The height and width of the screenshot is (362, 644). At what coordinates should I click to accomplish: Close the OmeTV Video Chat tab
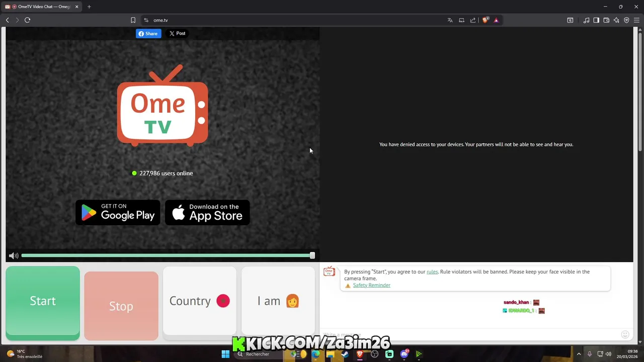76,7
